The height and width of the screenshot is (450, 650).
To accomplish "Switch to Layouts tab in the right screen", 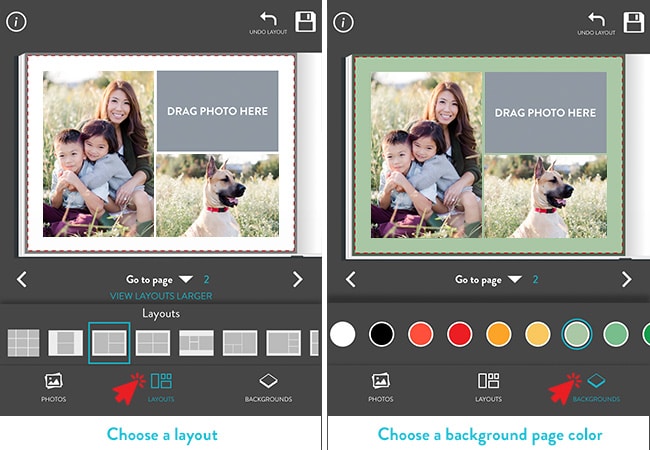I will pos(489,387).
